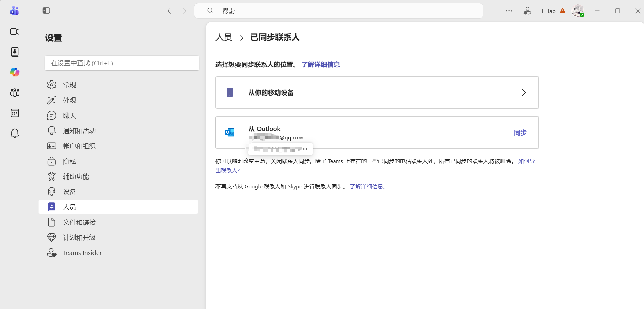
Task: Open the Teams app logo
Action: (15, 11)
